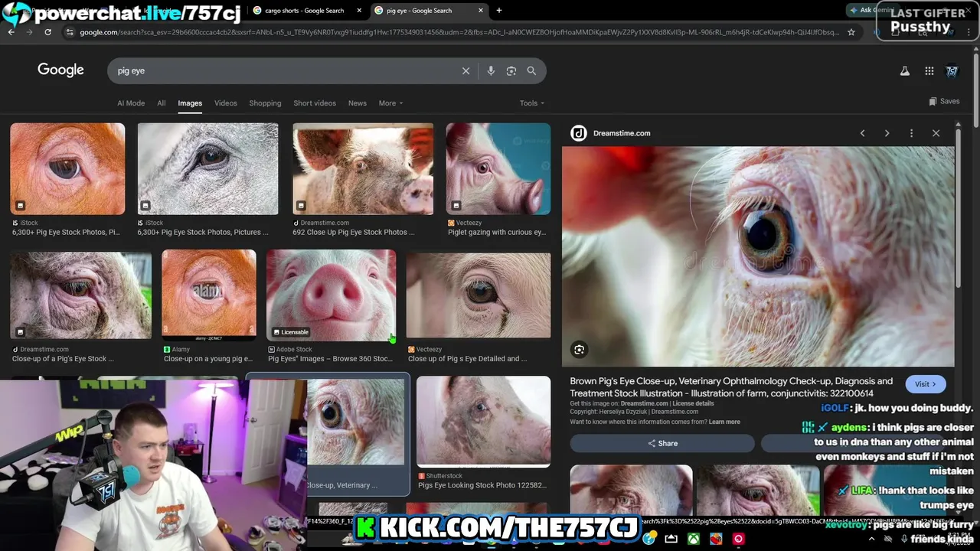Open Dreamstime.com source logo
Image resolution: width=980 pixels, height=551 pixels.
tap(579, 133)
